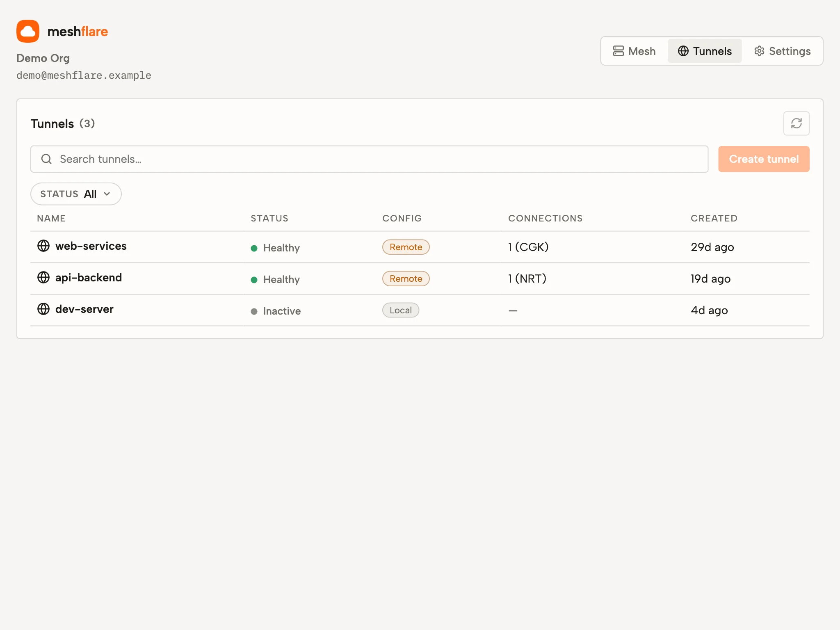The height and width of the screenshot is (630, 840).
Task: Click the '1 (NRT)' connections cell
Action: 527,278
